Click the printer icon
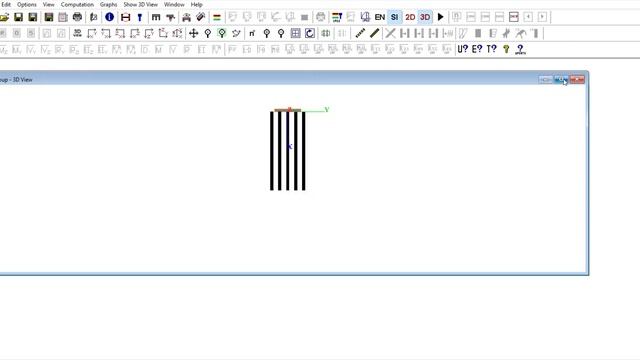 77,17
